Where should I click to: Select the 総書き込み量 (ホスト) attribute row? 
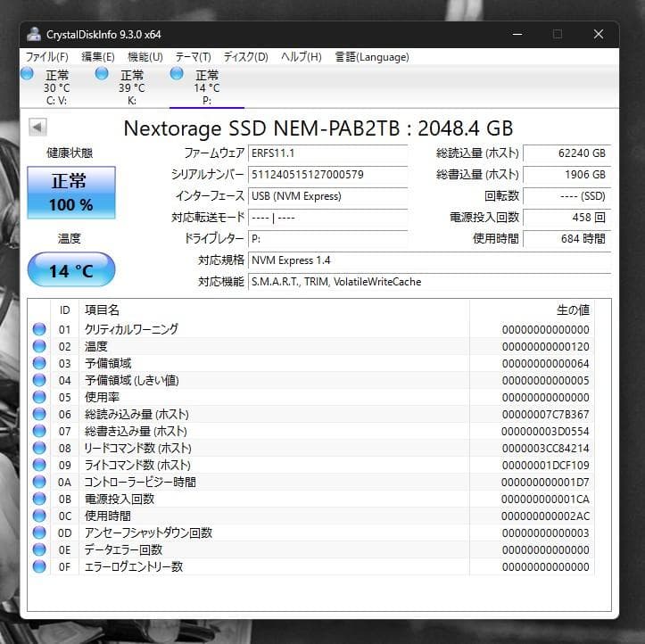click(311, 431)
